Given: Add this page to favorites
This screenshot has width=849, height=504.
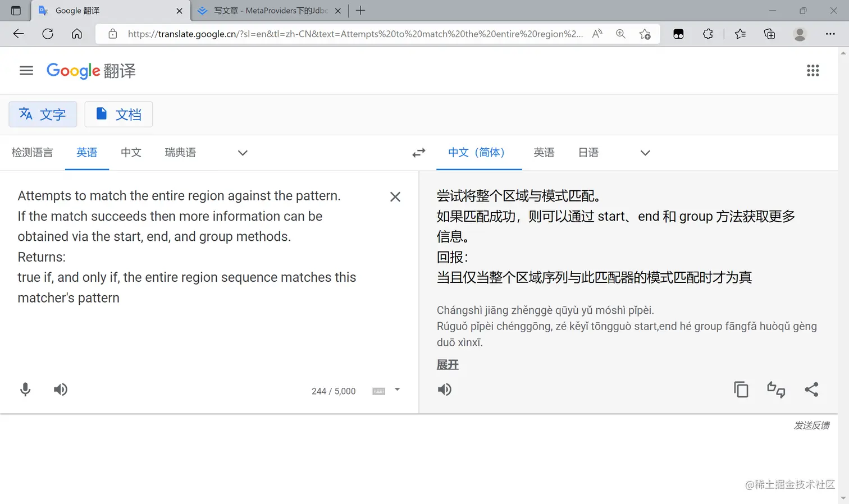Looking at the screenshot, I should click(x=645, y=34).
